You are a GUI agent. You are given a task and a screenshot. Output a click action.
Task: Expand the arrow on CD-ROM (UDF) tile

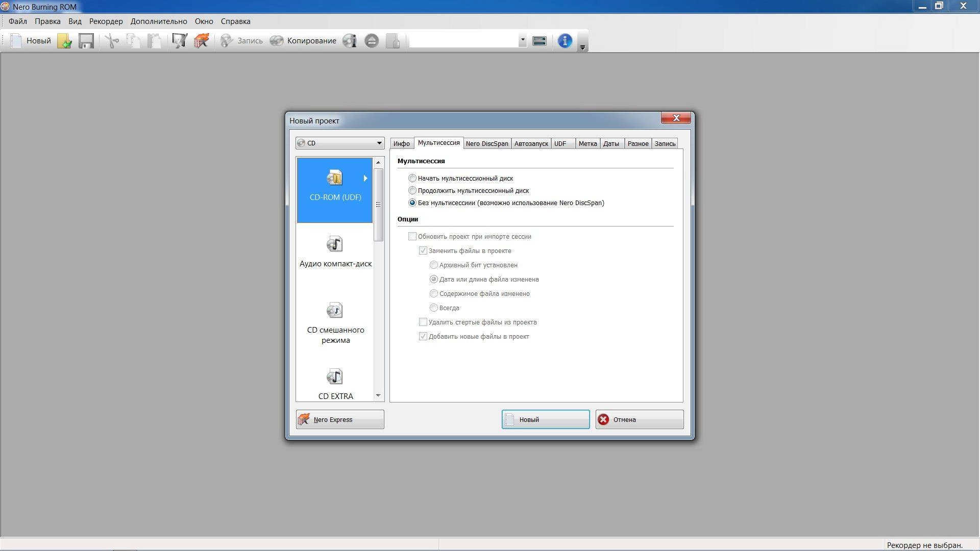(x=365, y=178)
